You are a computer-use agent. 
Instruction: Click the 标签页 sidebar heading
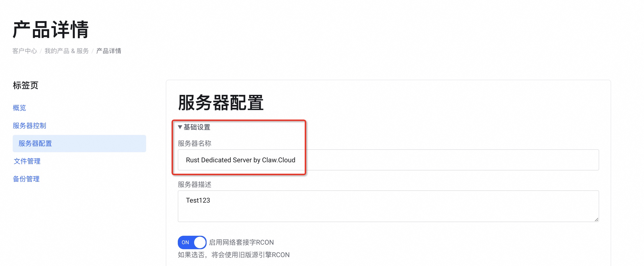[25, 85]
